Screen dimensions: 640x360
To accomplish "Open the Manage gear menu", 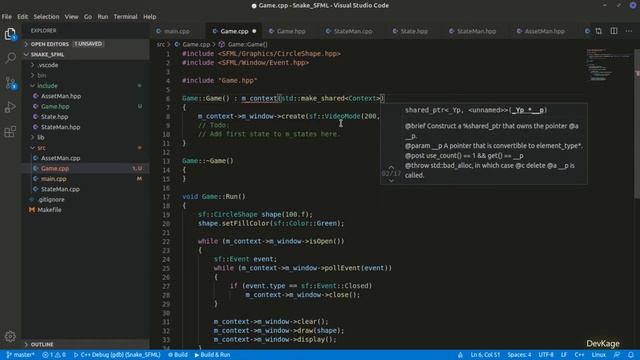I will [x=10, y=336].
